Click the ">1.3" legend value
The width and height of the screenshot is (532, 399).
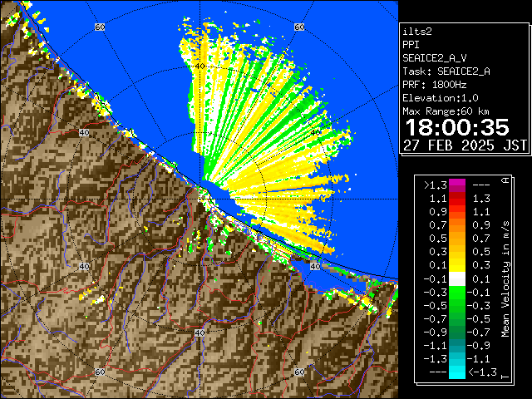(436, 185)
